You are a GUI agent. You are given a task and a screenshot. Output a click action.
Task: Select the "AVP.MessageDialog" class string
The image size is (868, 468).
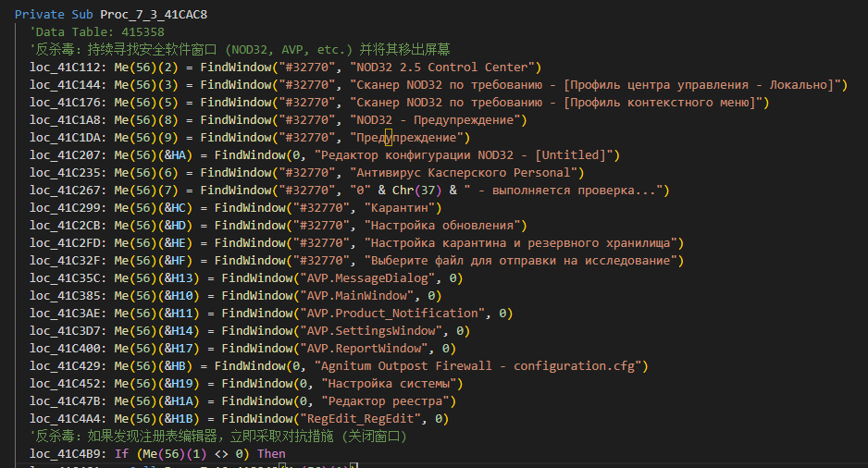367,278
